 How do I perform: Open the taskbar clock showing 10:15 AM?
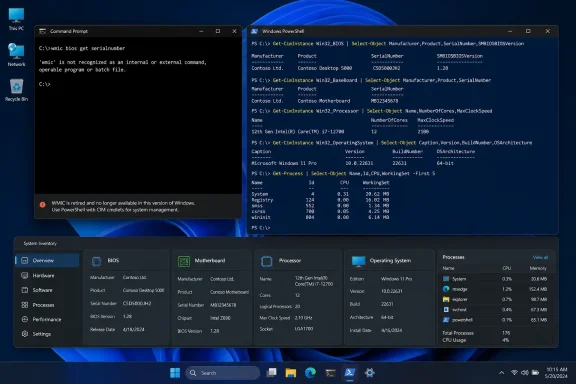(556, 373)
